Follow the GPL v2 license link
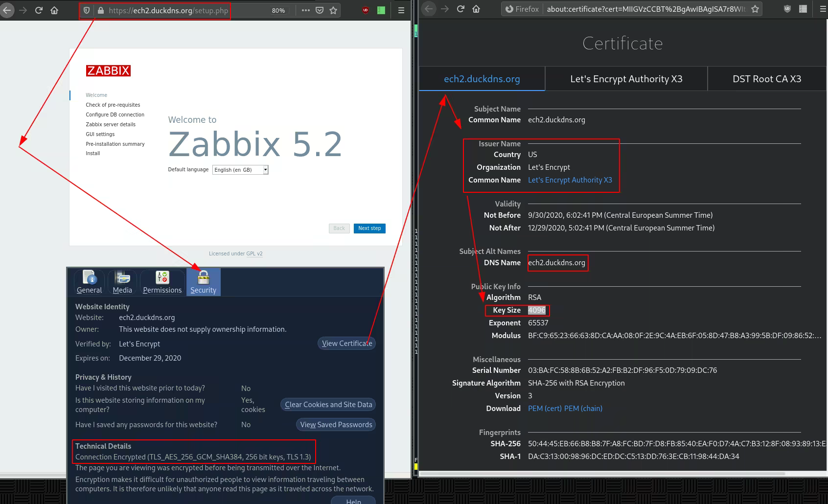Screen dimensions: 828x504 pyautogui.click(x=254, y=253)
